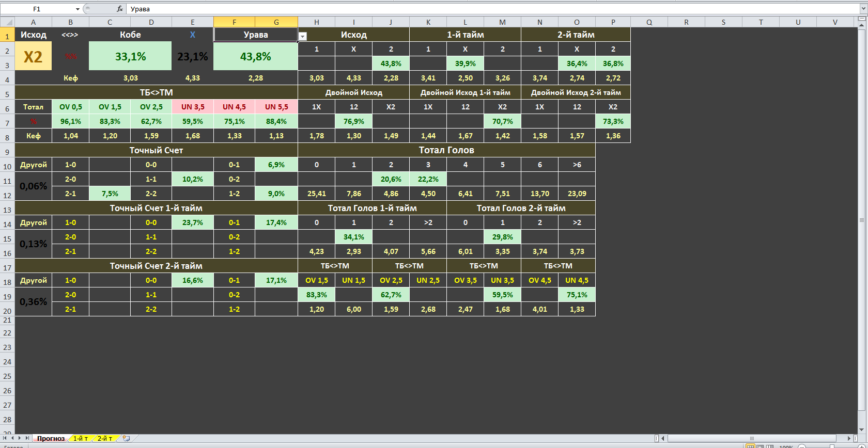The image size is (868, 448).
Task: Go to last sheet navigation arrow
Action: tap(26, 438)
